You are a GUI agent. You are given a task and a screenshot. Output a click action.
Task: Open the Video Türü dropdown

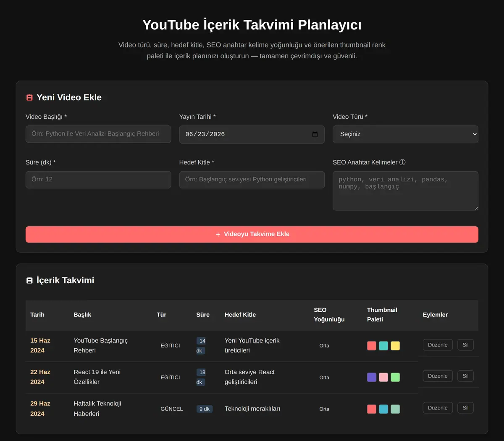coord(405,134)
